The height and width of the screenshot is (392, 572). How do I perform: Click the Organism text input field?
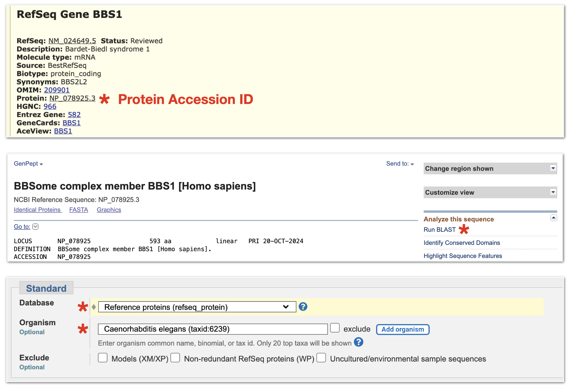tap(213, 329)
